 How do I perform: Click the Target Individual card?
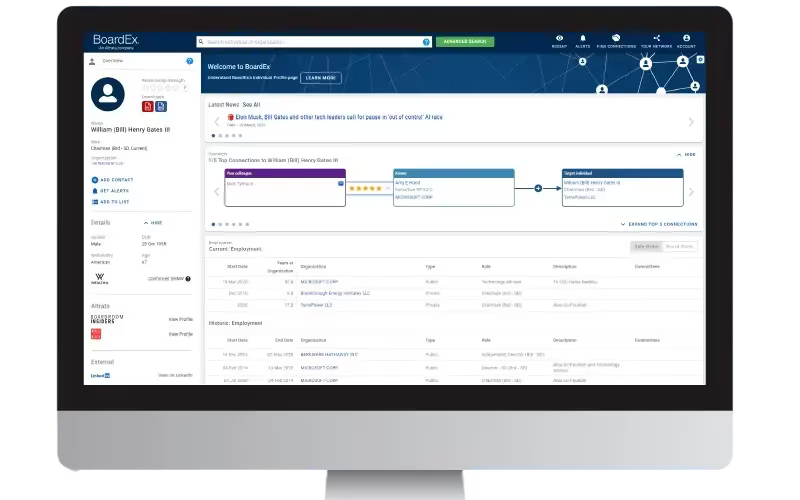click(622, 188)
